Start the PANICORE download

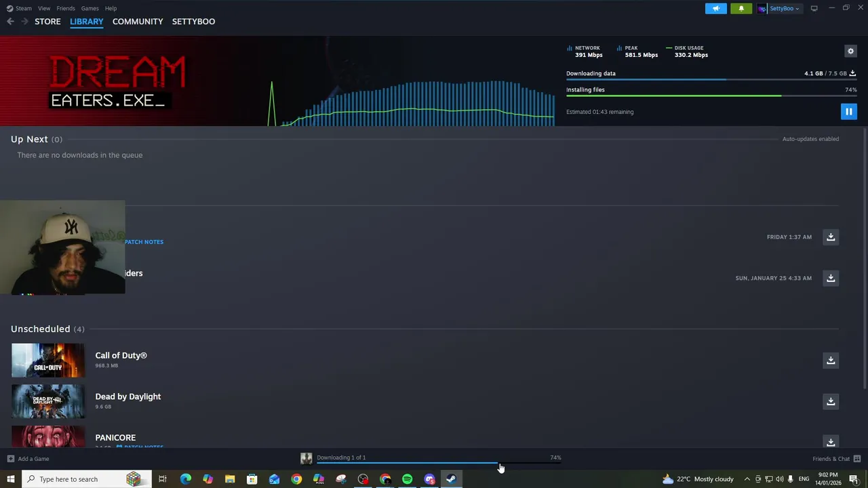(831, 441)
